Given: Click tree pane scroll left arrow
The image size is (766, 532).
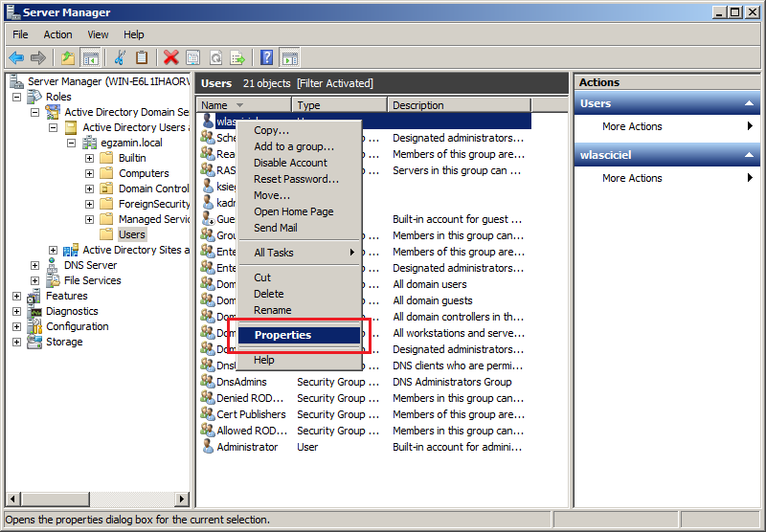Looking at the screenshot, I should [12, 499].
